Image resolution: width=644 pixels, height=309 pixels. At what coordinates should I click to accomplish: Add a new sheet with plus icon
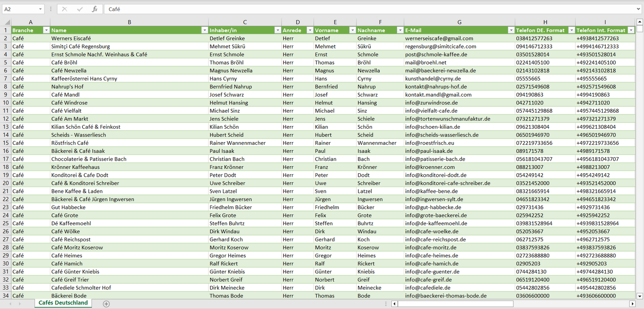pos(106,304)
